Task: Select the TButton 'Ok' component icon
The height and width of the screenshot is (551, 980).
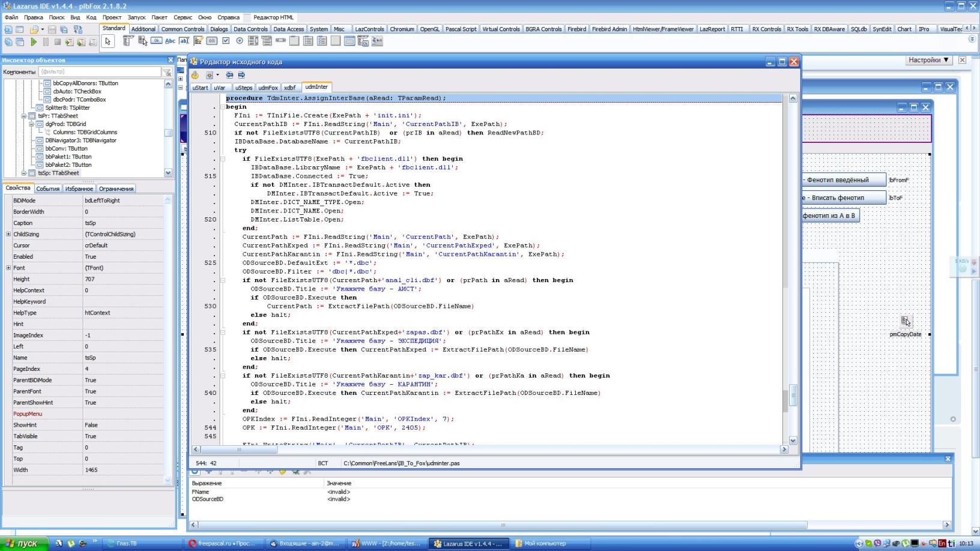Action: click(156, 41)
